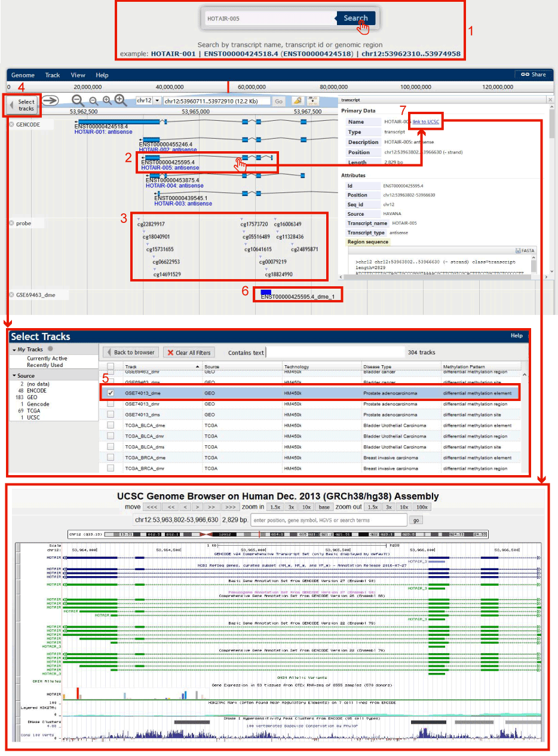Screen dimensions: 558x756
Task: Close the GSE69463_dme track
Action: [x=11, y=295]
